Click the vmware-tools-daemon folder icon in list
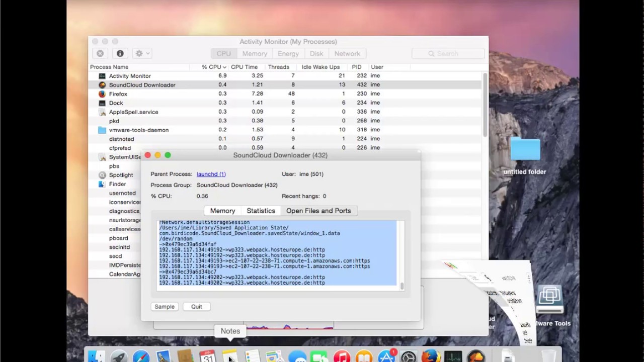644x362 pixels. coord(102,130)
